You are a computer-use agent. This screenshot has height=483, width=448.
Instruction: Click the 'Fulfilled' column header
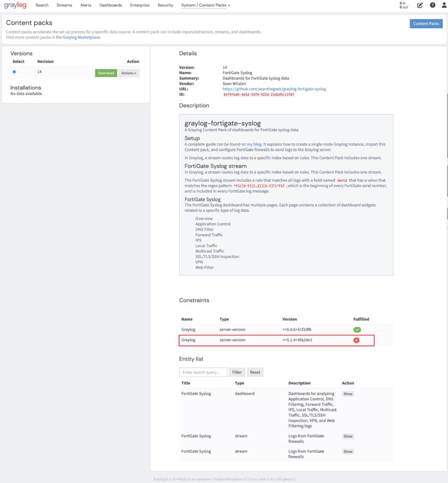[361, 319]
